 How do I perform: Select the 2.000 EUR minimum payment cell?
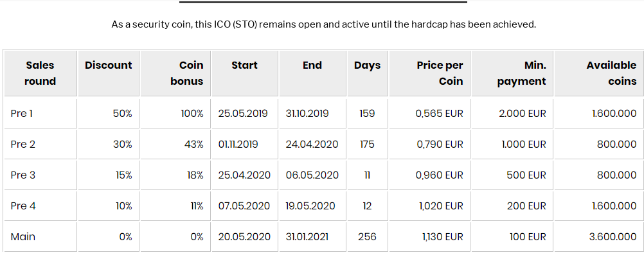[512, 113]
